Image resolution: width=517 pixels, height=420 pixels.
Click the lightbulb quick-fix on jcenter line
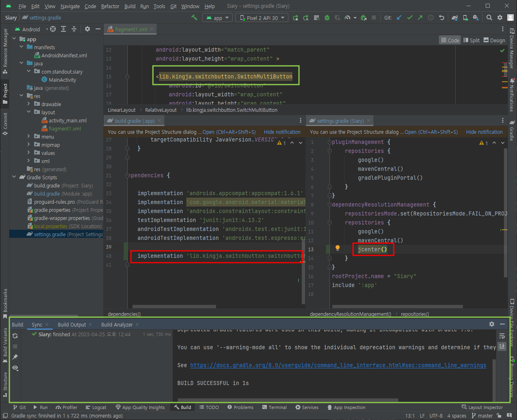337,248
